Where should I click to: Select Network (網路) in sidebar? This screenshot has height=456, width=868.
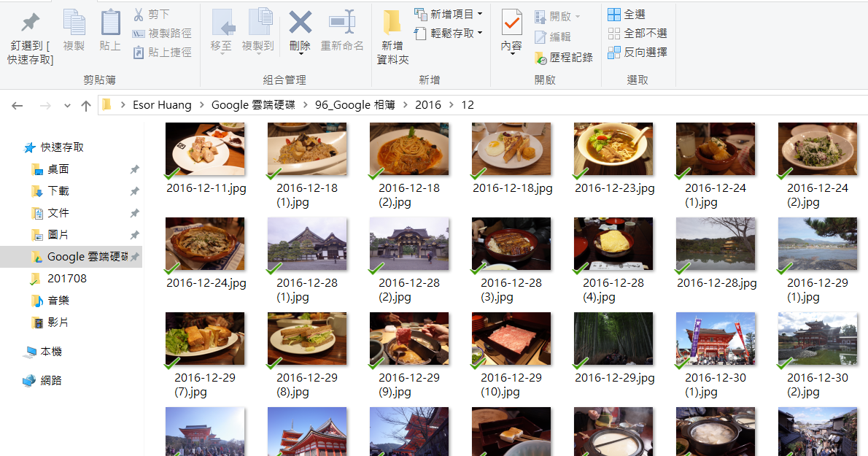42,380
